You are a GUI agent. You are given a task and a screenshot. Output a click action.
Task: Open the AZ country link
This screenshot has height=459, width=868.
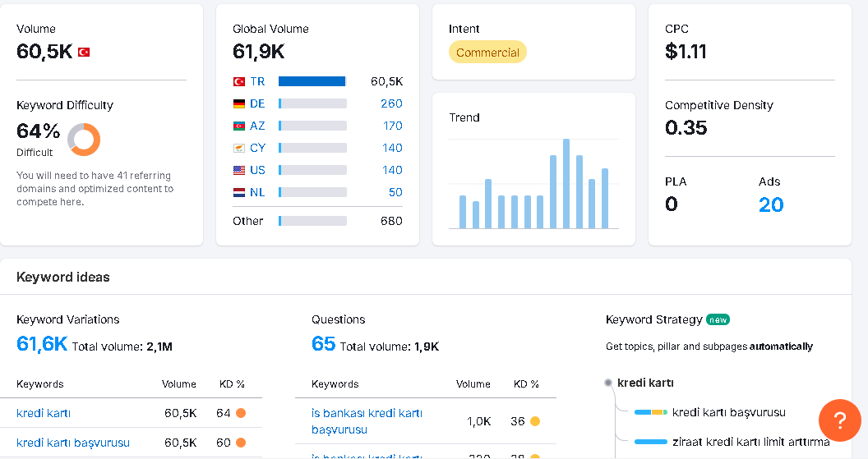pos(257,126)
